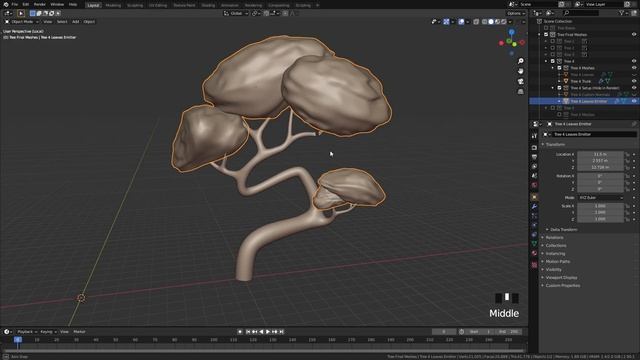Open the Object Data green triangle tab
The height and width of the screenshot is (360, 640).
(x=534, y=244)
